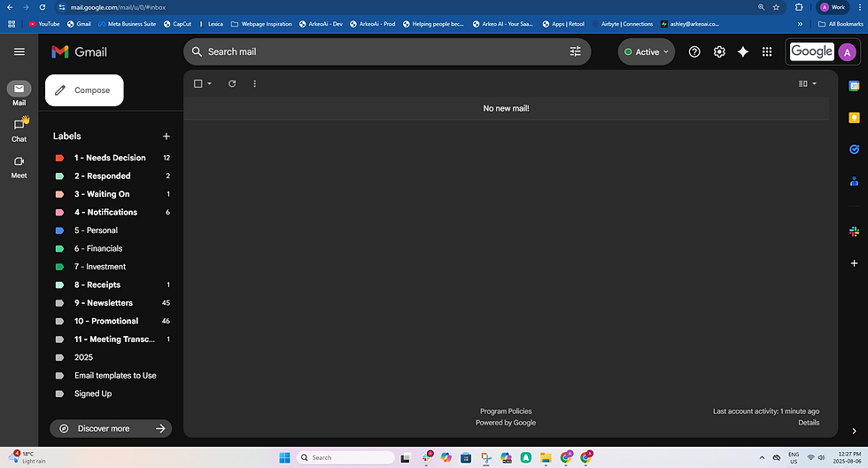Click the browser reload button
Viewport: 868px width, 468px height.
tap(43, 7)
